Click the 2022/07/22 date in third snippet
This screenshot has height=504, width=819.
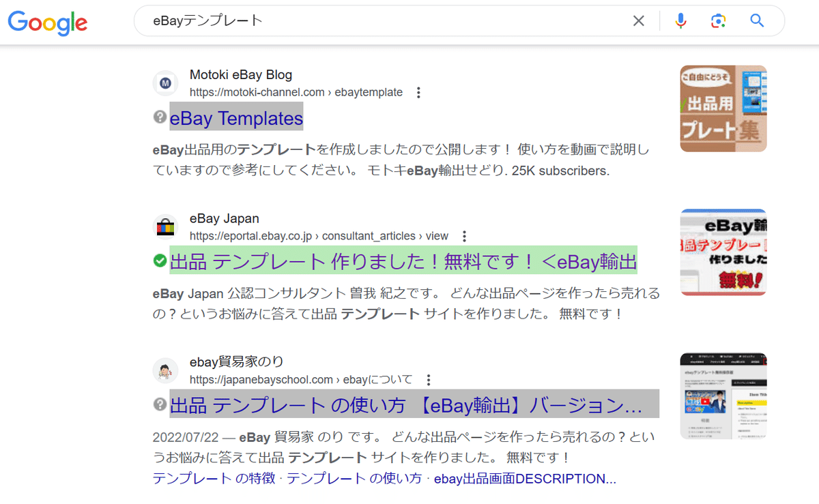click(186, 438)
